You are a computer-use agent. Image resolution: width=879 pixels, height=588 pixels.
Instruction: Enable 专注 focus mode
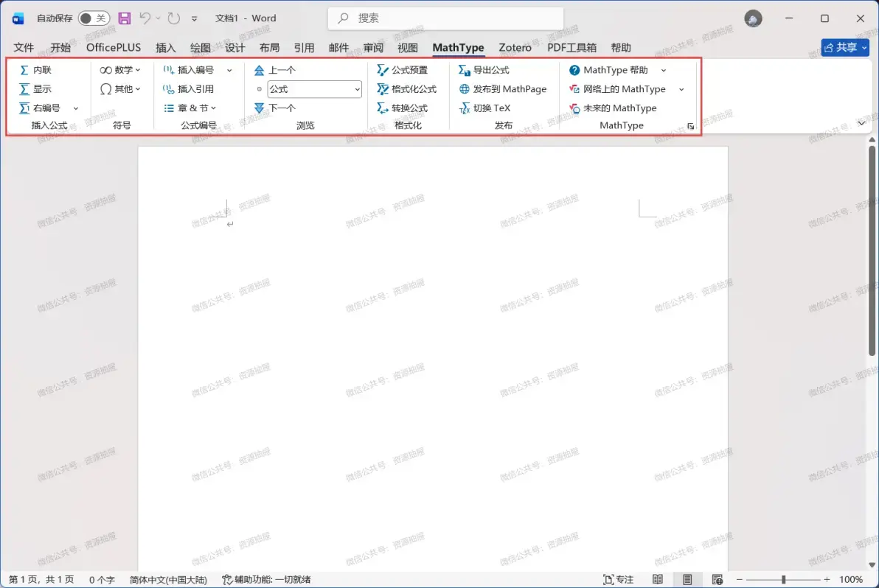[619, 580]
